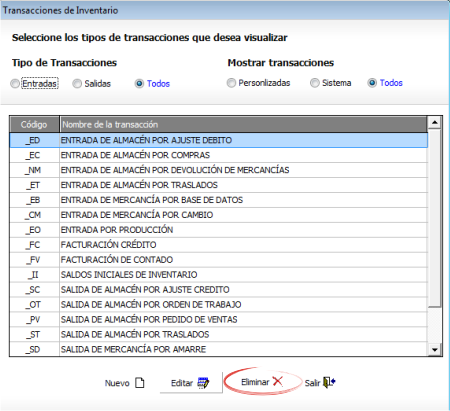Click the Nuevo button label

click(117, 383)
